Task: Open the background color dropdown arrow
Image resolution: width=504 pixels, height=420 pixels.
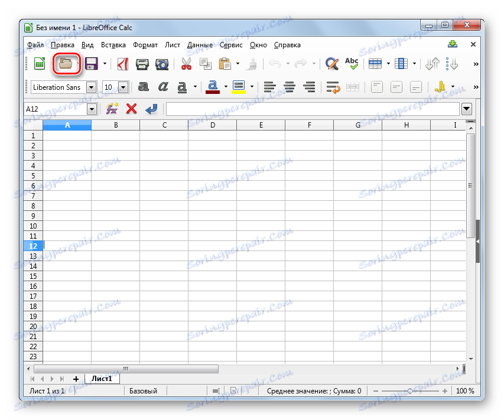Action: coord(252,86)
